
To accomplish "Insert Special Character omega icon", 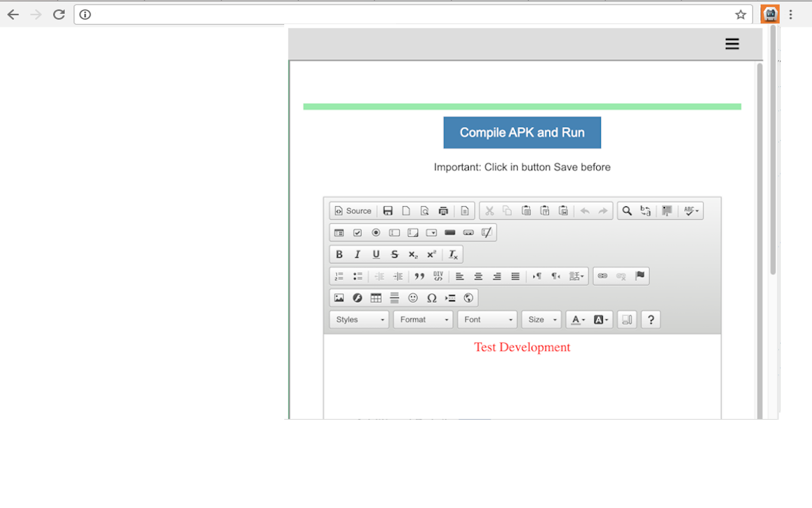I will pos(431,298).
